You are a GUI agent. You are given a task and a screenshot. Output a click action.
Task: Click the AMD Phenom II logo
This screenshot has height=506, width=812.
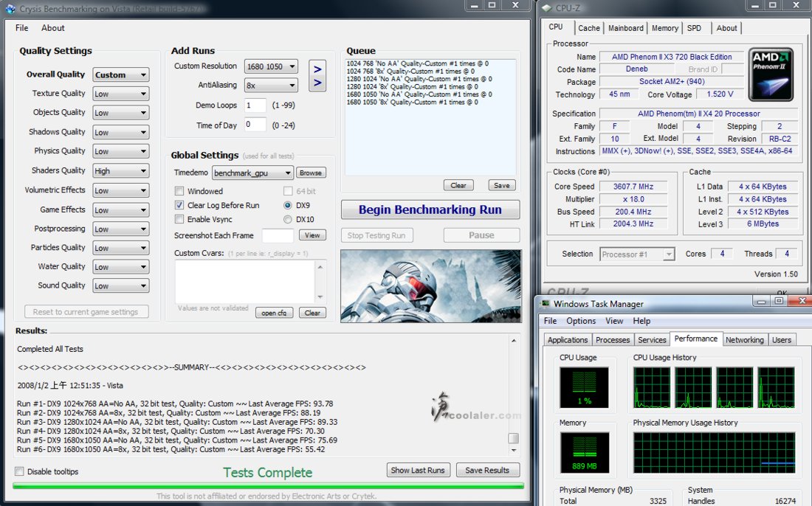(771, 74)
